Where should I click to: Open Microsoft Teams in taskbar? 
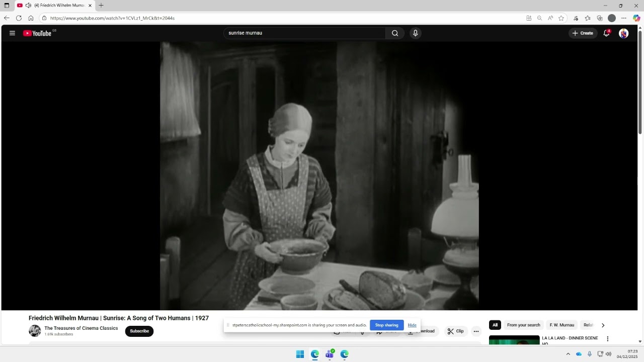(330, 354)
